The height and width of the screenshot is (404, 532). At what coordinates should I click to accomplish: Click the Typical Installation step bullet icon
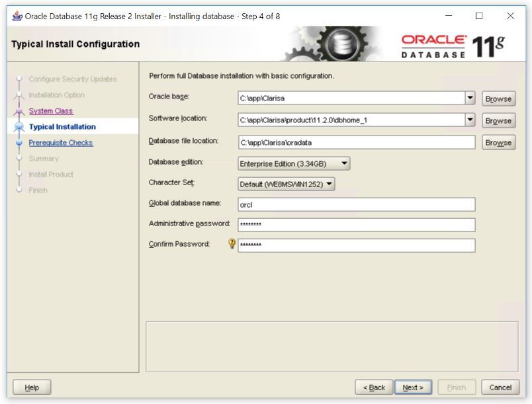point(19,127)
